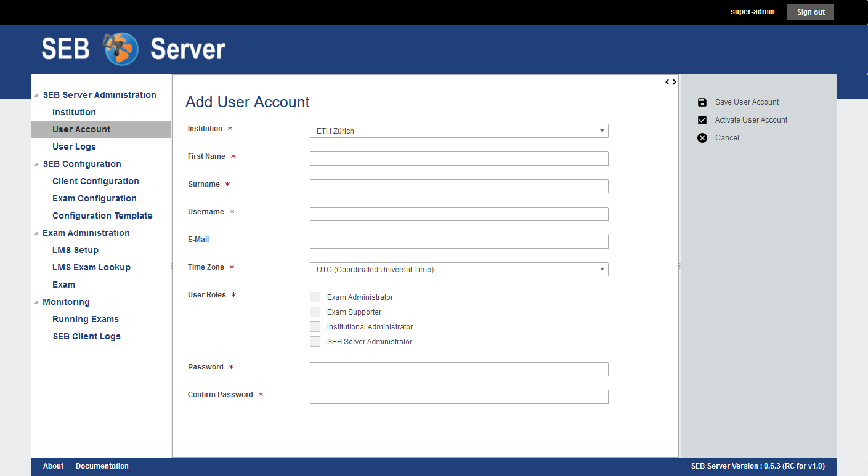Click the Activate User Account checkmark icon
The height and width of the screenshot is (476, 868).
pyautogui.click(x=702, y=120)
